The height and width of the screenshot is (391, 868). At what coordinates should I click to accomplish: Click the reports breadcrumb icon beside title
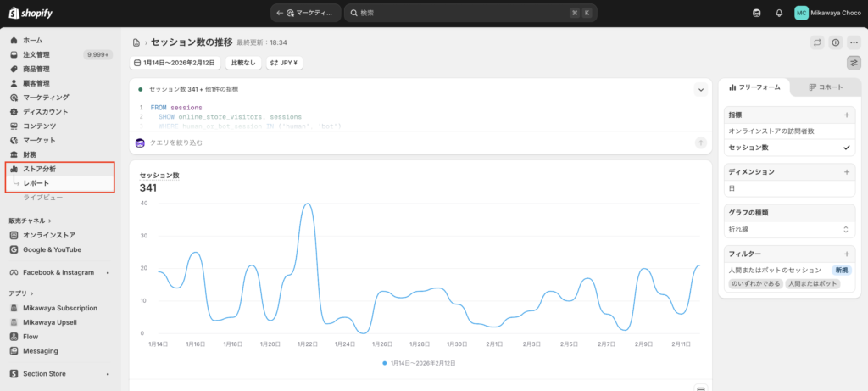136,42
